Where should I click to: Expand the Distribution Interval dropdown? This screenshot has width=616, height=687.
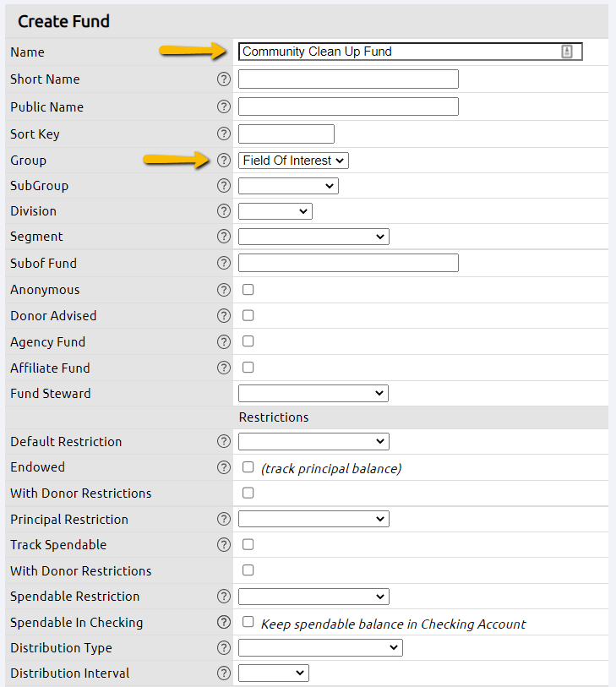click(x=273, y=673)
